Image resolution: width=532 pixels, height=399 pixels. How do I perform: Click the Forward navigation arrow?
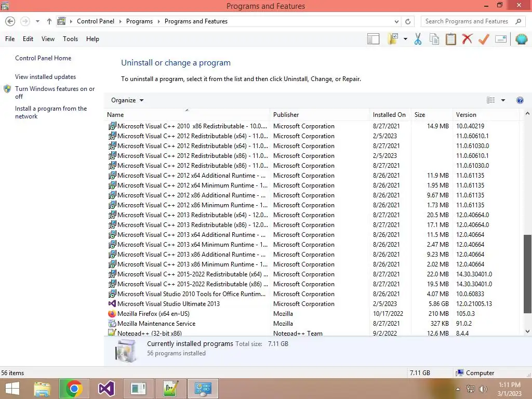coord(25,21)
